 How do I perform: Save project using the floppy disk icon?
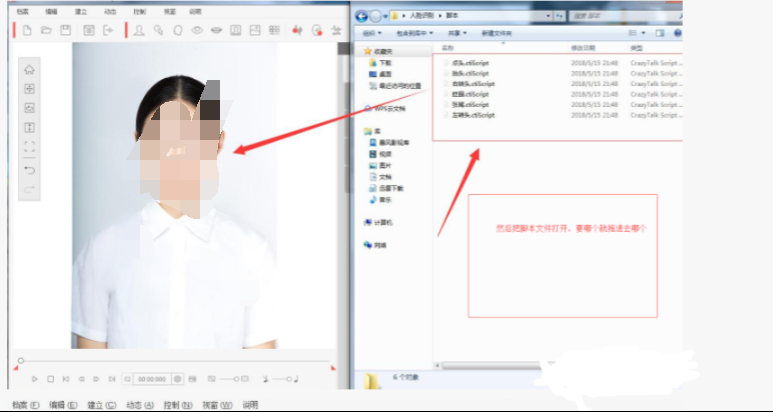point(65,30)
